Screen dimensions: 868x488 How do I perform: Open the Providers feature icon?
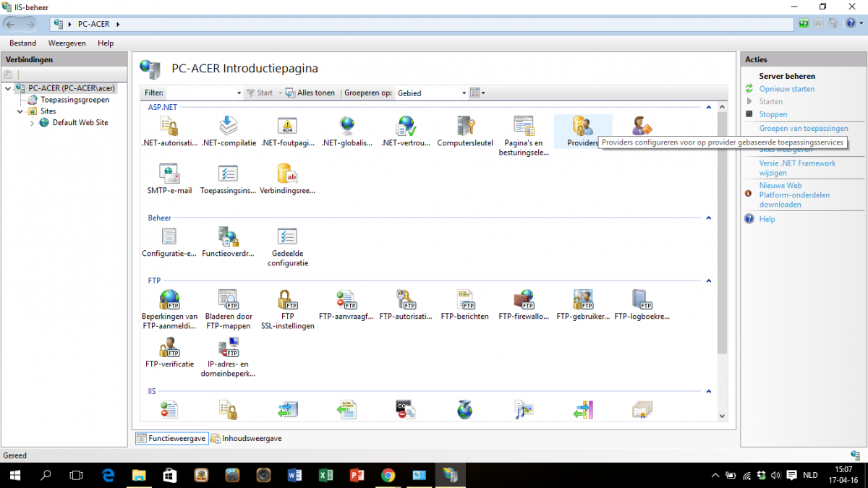[x=583, y=127]
